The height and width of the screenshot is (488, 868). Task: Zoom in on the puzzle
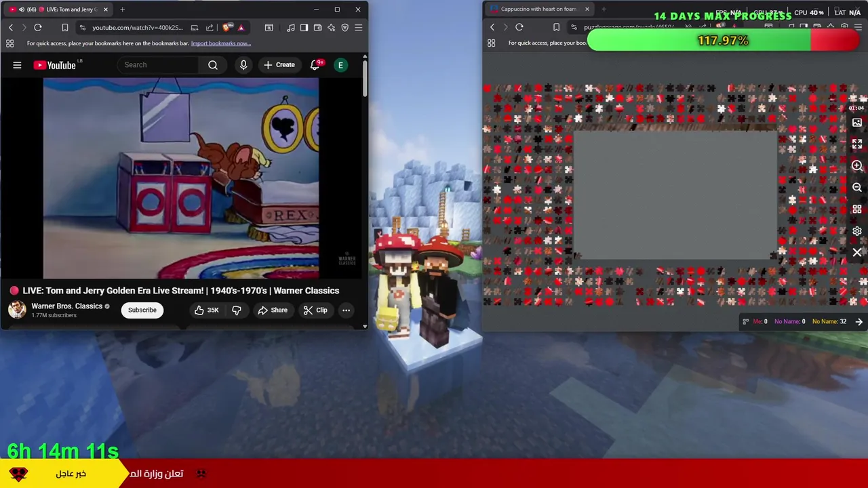857,166
